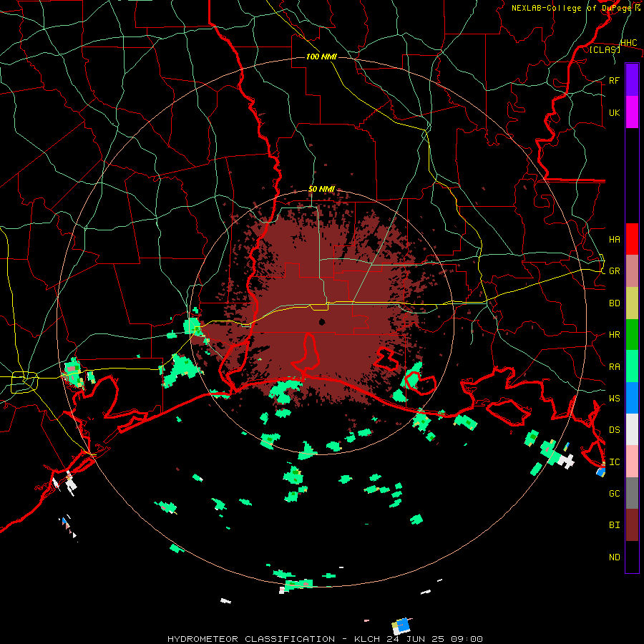Image resolution: width=644 pixels, height=644 pixels.
Task: Click the 'IC' legend label
Action: click(614, 462)
